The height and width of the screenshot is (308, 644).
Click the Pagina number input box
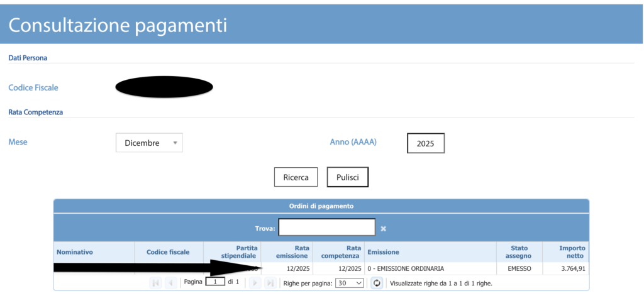pyautogui.click(x=215, y=282)
